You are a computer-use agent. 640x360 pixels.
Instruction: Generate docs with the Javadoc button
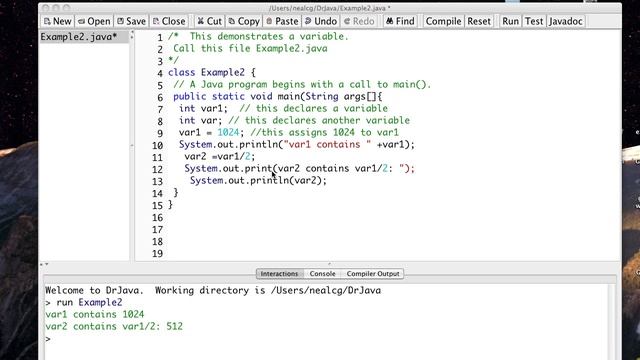coord(565,21)
